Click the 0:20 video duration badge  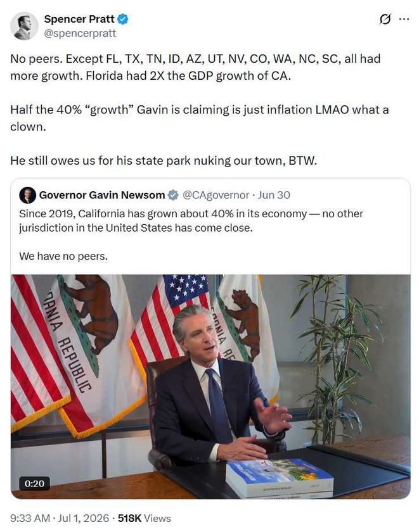point(34,483)
